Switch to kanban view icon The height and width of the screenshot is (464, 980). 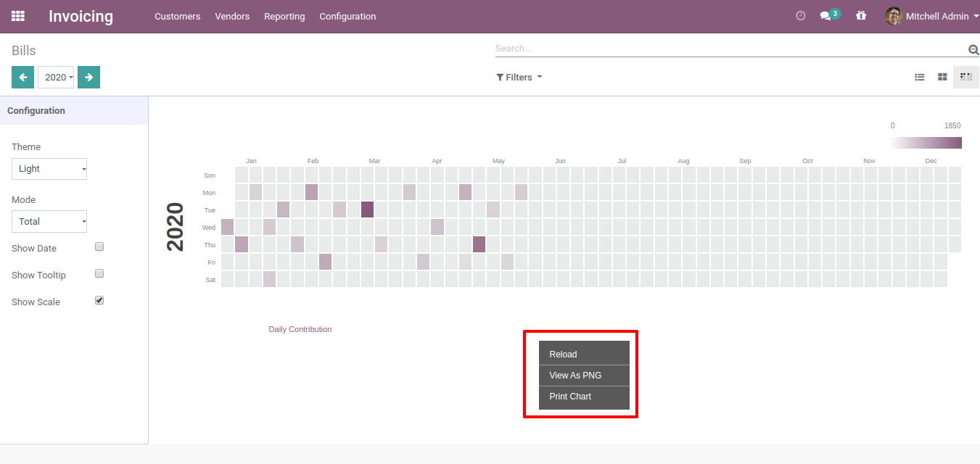[942, 77]
